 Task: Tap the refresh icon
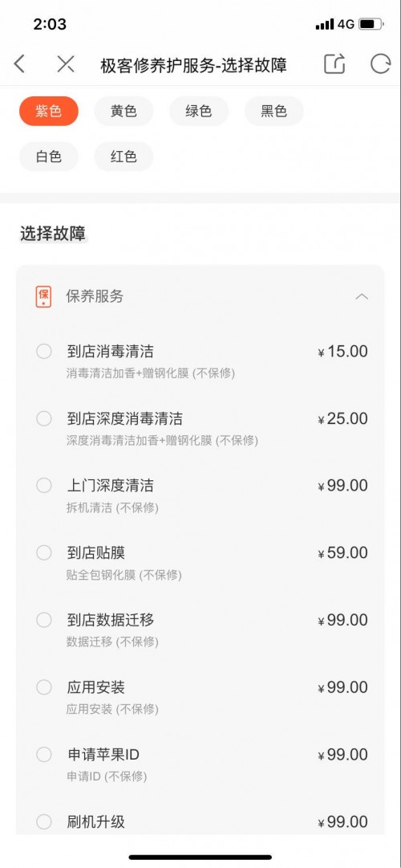(x=380, y=64)
